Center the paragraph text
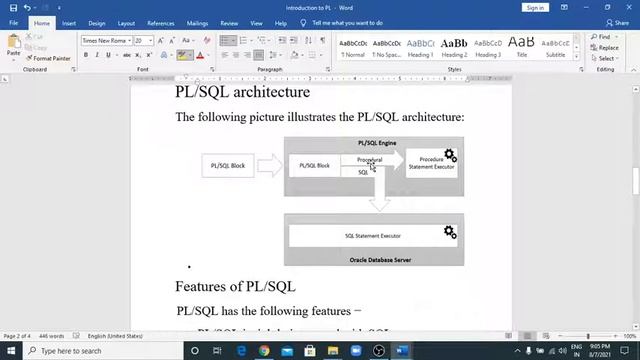 click(x=236, y=55)
